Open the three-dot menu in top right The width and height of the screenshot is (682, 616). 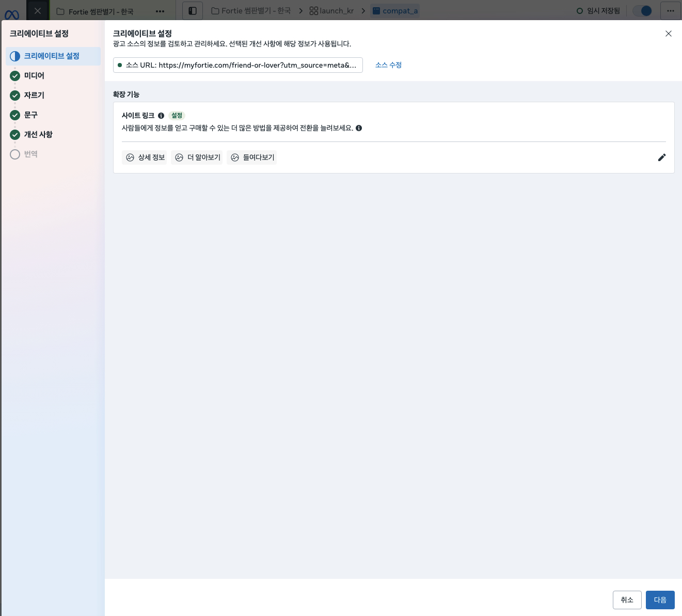[x=670, y=11]
